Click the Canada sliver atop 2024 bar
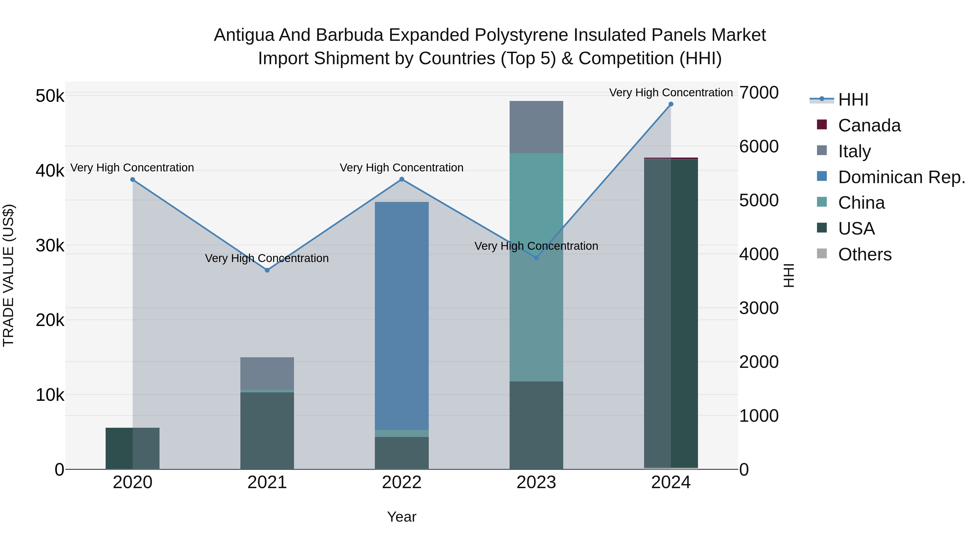The image size is (980, 551). pos(671,159)
